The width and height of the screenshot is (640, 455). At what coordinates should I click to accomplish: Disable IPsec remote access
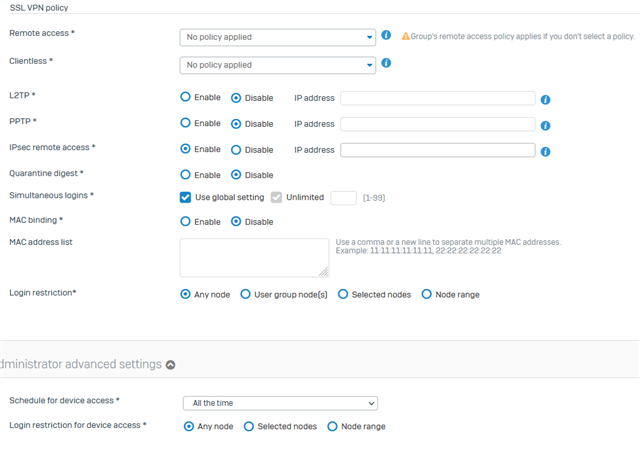tap(236, 150)
